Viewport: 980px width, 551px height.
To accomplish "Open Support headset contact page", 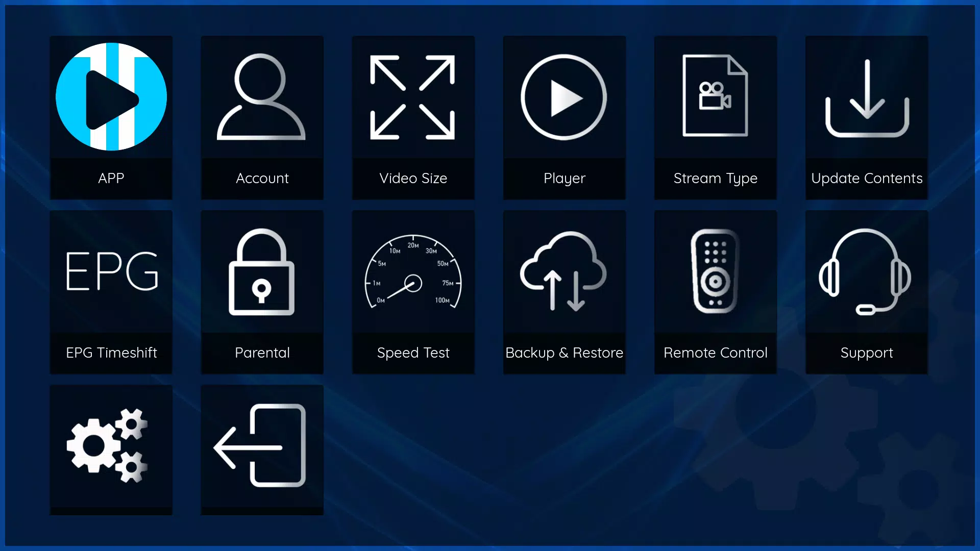I will 866,292.
